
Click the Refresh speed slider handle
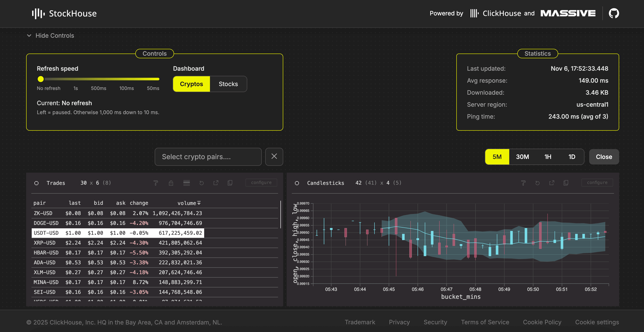(40, 79)
